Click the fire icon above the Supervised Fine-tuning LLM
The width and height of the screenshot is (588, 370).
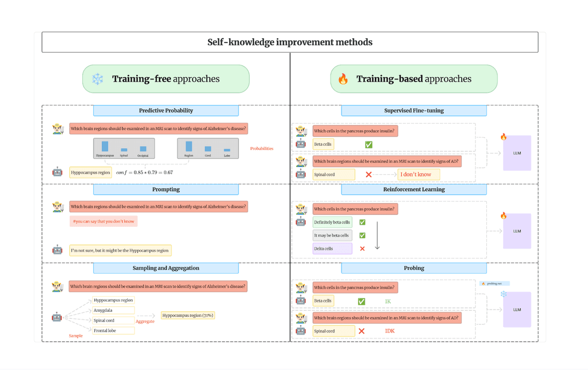tap(504, 137)
